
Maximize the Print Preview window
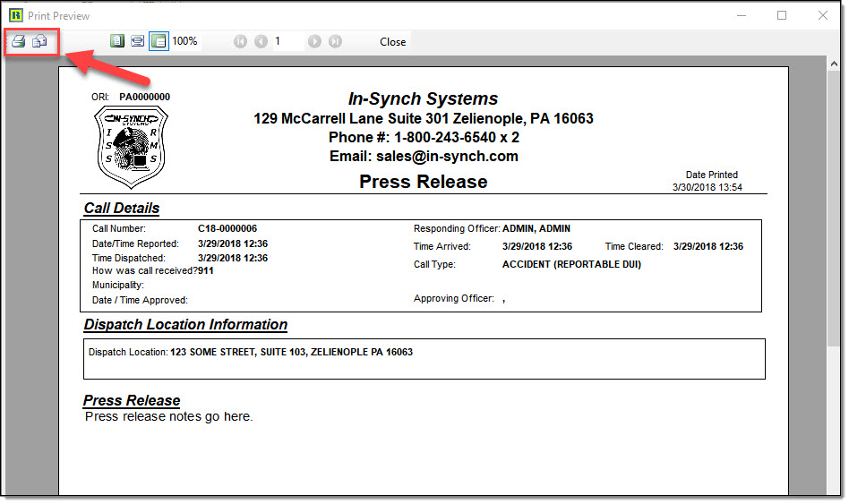(782, 15)
